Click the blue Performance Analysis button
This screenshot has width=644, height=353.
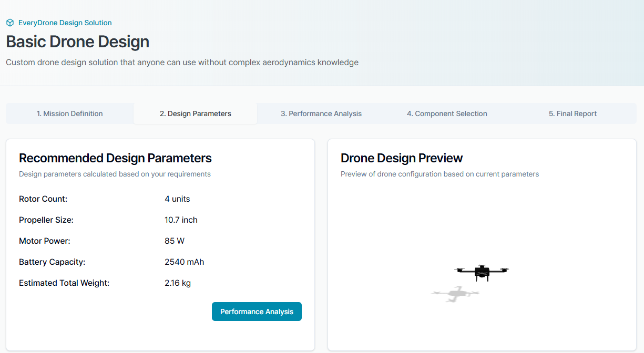pos(257,312)
